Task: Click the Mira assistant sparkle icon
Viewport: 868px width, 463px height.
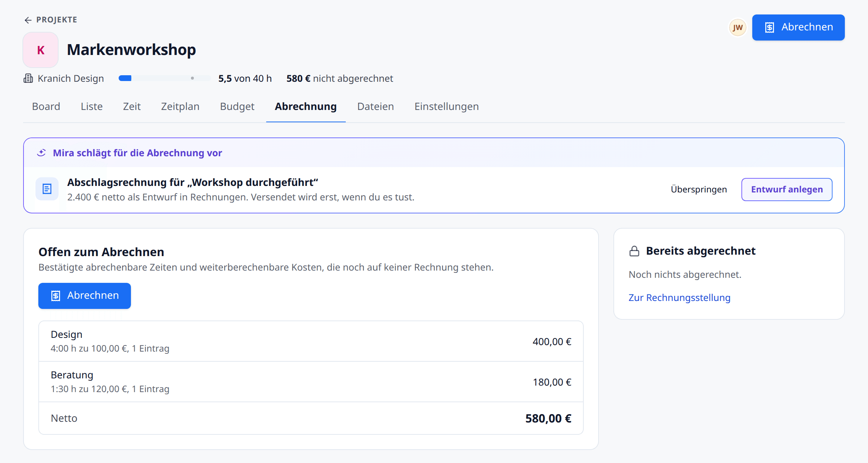Action: point(42,153)
